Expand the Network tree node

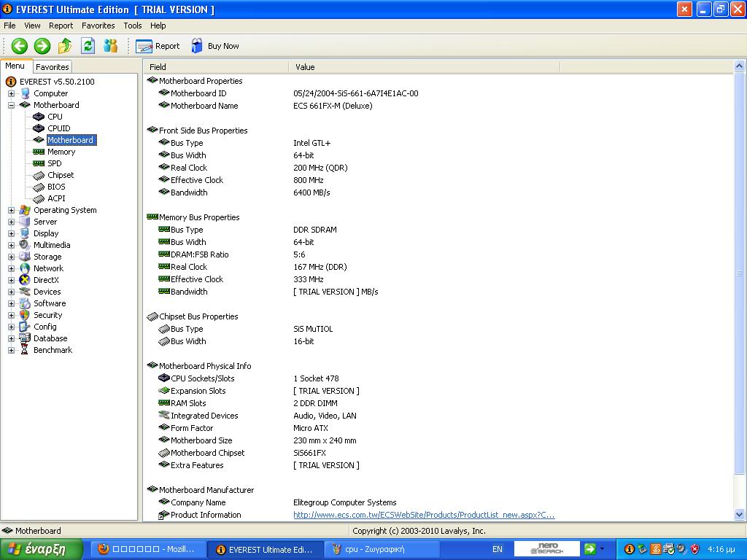pos(11,268)
